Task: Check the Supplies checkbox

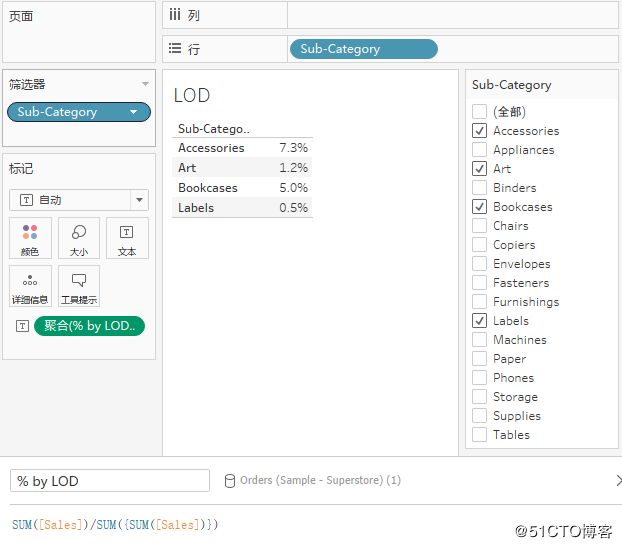Action: pyautogui.click(x=479, y=415)
